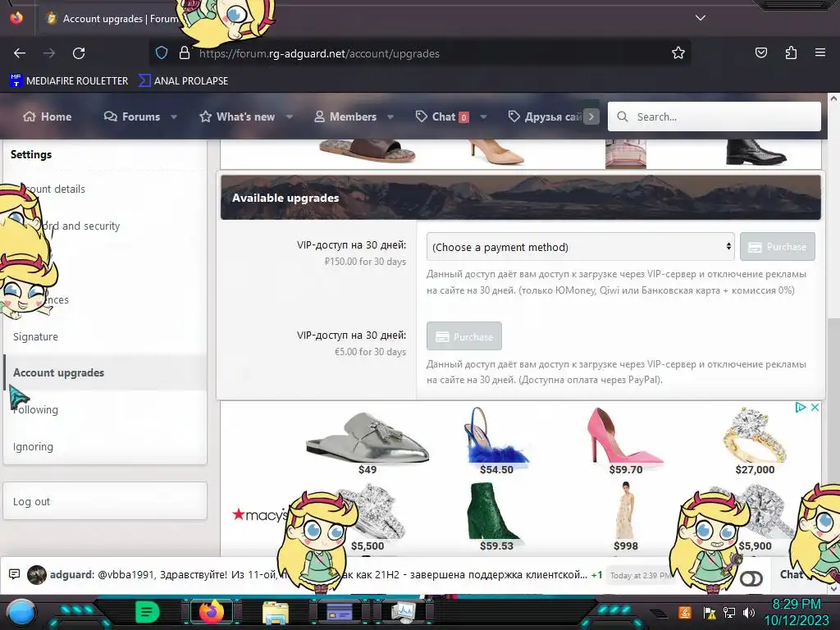Open the Друзья сайта nav item
Viewport: 840px width, 630px height.
545,116
